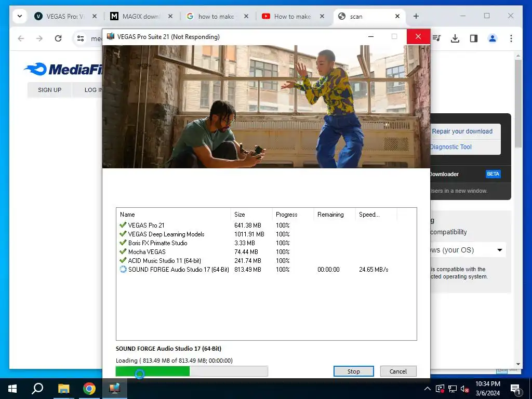Image resolution: width=532 pixels, height=399 pixels.
Task: Click green checkmark beside Mocha VEGAS
Action: [123, 251]
